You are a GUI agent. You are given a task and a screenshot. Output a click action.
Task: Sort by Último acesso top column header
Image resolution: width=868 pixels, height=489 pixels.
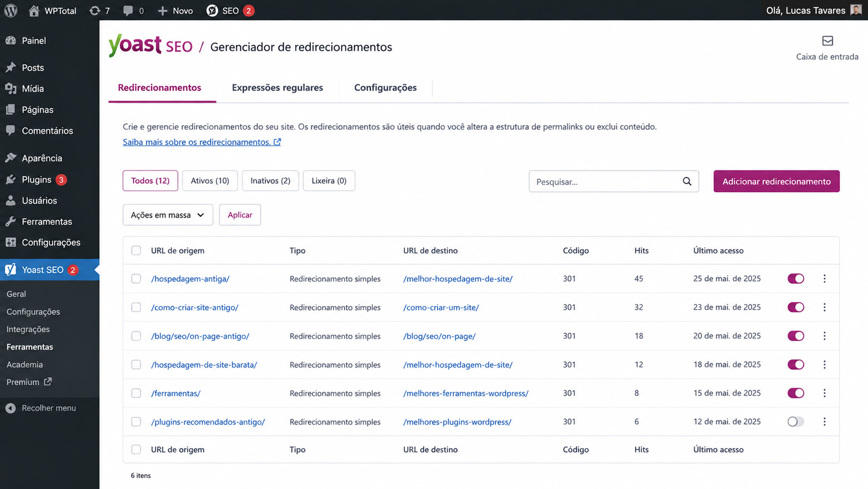coord(718,250)
